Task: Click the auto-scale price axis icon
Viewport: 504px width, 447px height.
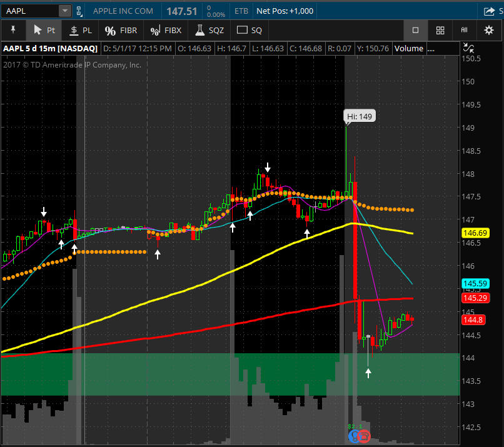Action: click(x=468, y=48)
